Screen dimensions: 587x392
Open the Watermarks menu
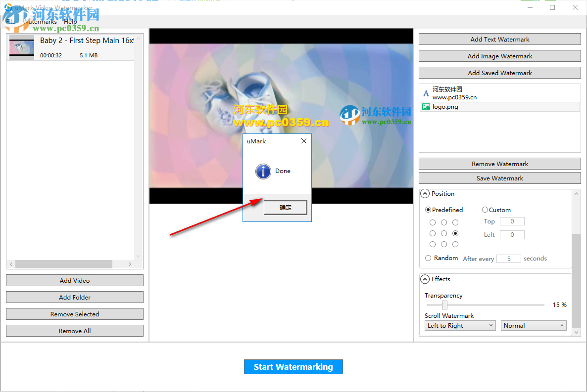coord(40,21)
